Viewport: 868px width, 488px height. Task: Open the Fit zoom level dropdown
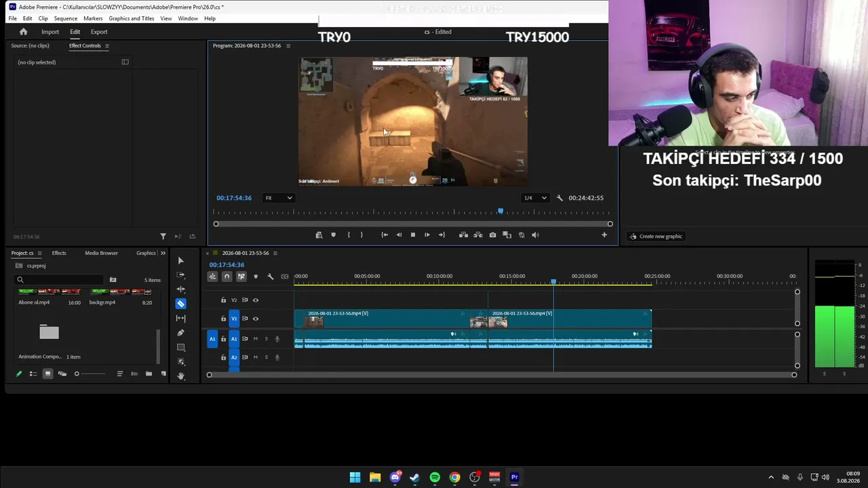click(279, 198)
